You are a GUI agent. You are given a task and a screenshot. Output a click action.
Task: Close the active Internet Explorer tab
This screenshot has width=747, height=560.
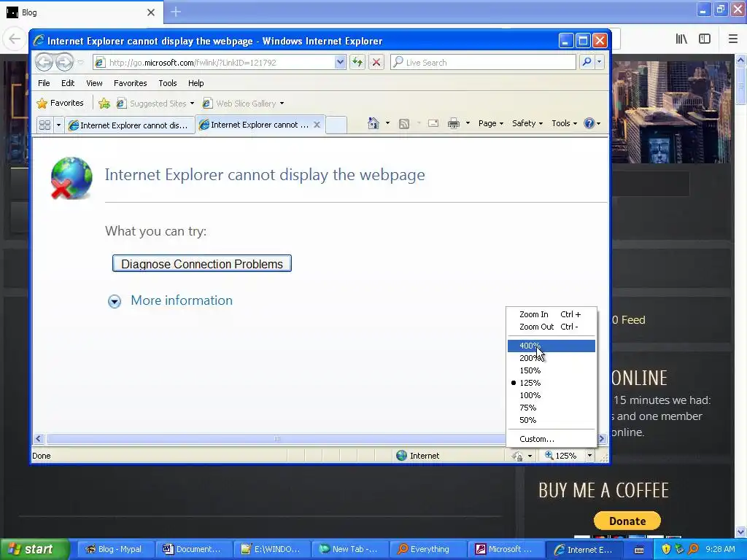(x=317, y=125)
